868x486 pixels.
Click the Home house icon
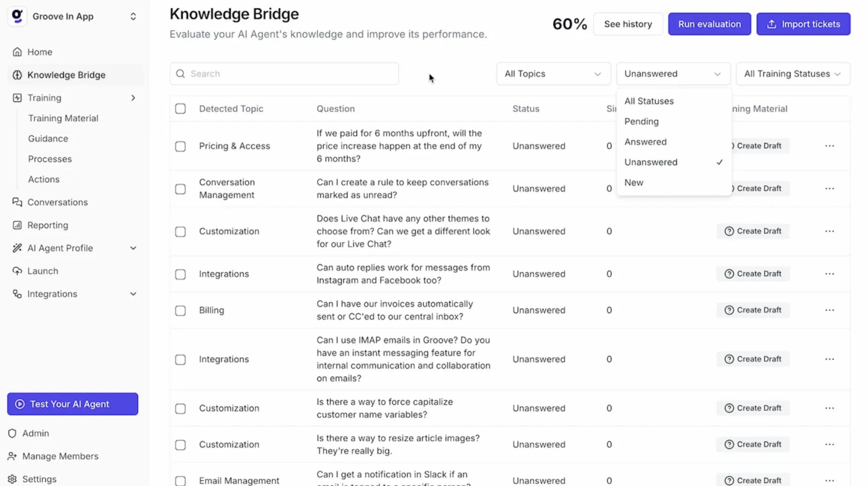point(17,52)
